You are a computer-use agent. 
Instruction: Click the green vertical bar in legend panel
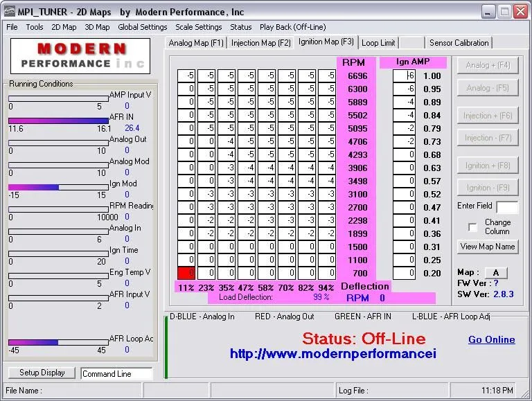166,347
